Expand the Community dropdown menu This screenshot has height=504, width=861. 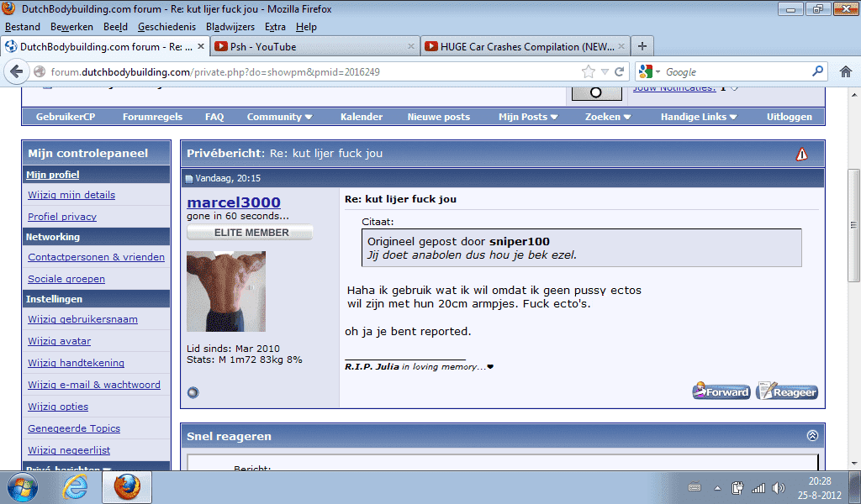[279, 117]
